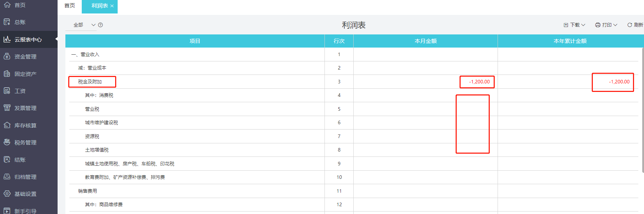Select the 固定资产 building icon

click(7, 74)
